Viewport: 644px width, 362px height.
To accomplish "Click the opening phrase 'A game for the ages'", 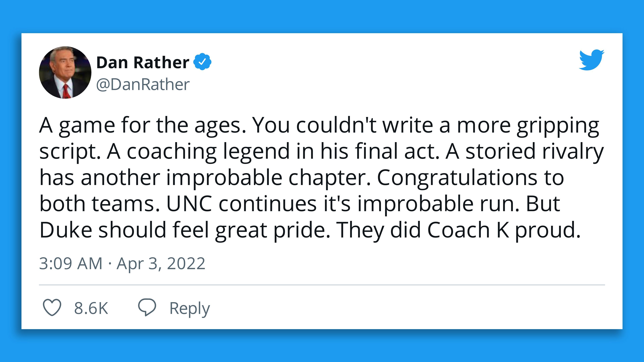I will click(x=142, y=125).
